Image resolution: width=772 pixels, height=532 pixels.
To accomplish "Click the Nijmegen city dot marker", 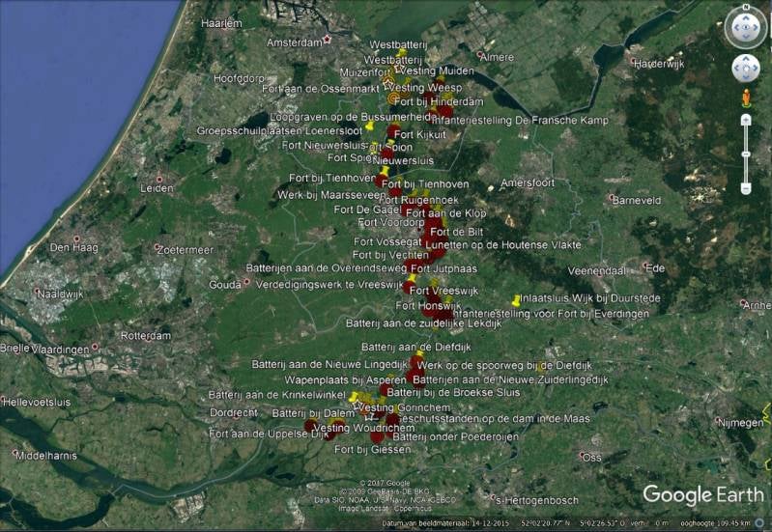I will click(x=717, y=421).
